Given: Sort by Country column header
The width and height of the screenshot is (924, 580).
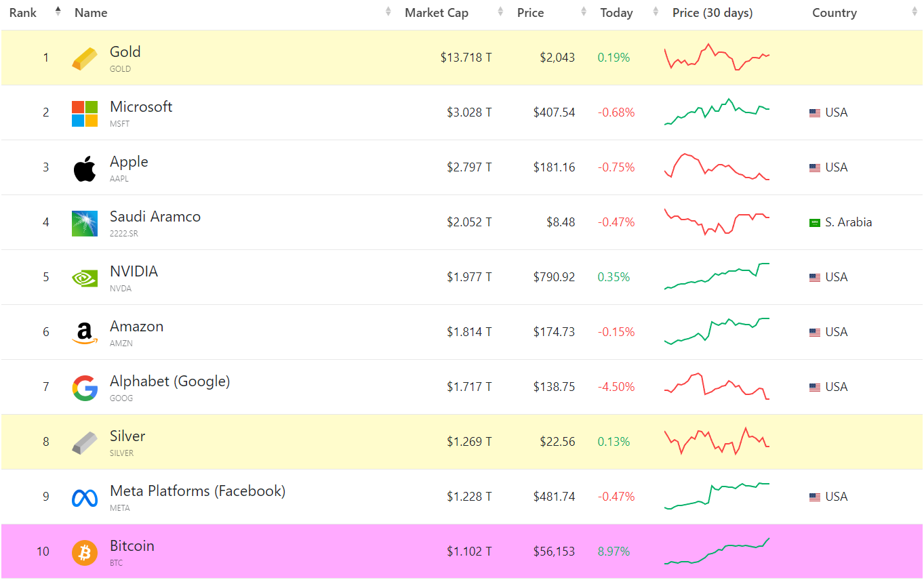Looking at the screenshot, I should click(834, 13).
